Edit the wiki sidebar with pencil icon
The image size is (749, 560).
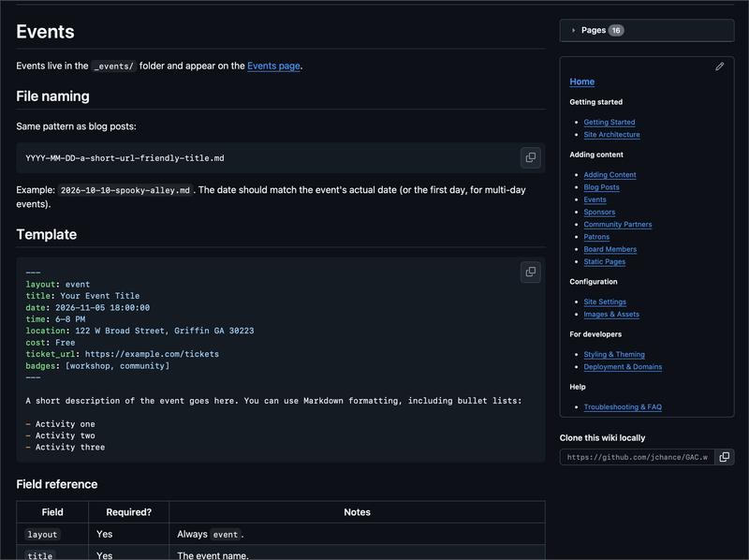tap(719, 66)
